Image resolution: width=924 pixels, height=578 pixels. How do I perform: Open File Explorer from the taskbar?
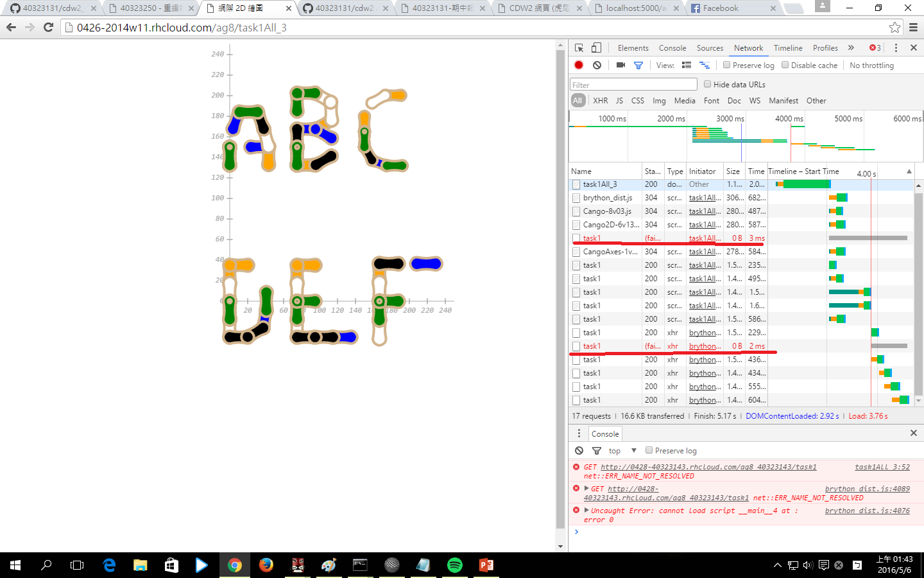pyautogui.click(x=140, y=565)
